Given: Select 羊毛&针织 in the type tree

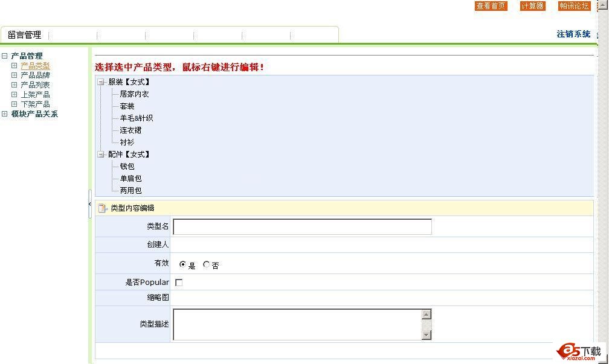Looking at the screenshot, I should 137,118.
